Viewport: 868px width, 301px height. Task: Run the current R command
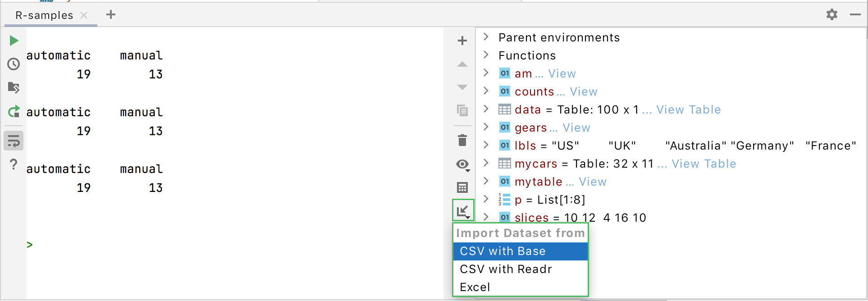14,41
